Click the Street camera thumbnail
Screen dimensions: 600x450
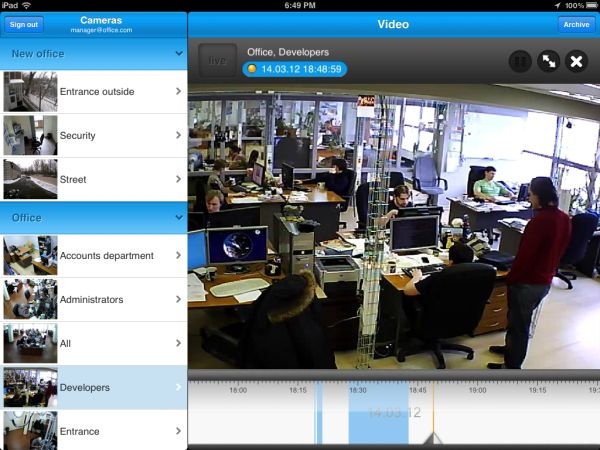pos(30,179)
